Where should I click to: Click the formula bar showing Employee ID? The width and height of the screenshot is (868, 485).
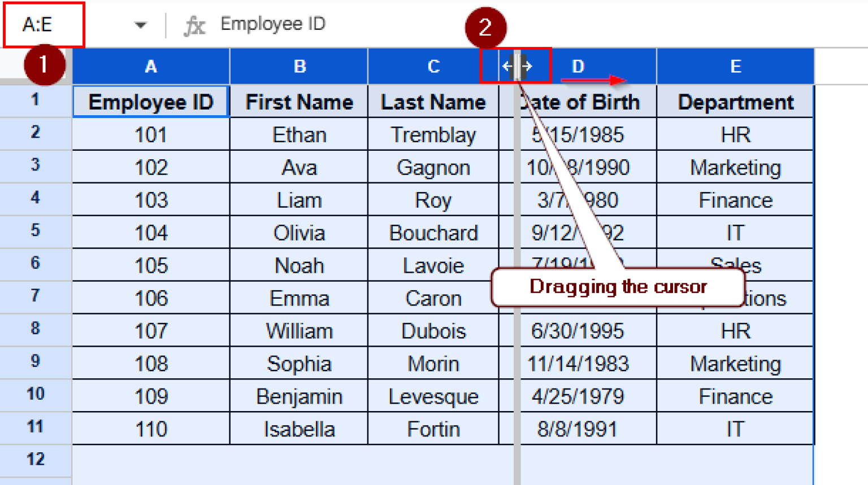coord(273,24)
